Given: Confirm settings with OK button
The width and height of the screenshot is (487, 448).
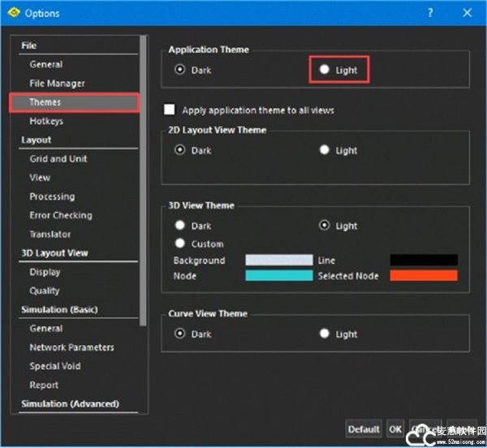Looking at the screenshot, I should click(x=395, y=429).
